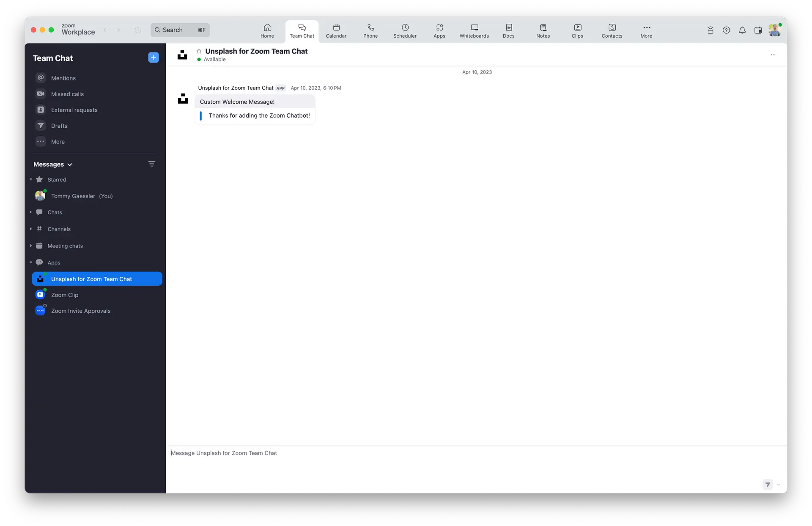Click the send message paper plane icon

(x=767, y=485)
